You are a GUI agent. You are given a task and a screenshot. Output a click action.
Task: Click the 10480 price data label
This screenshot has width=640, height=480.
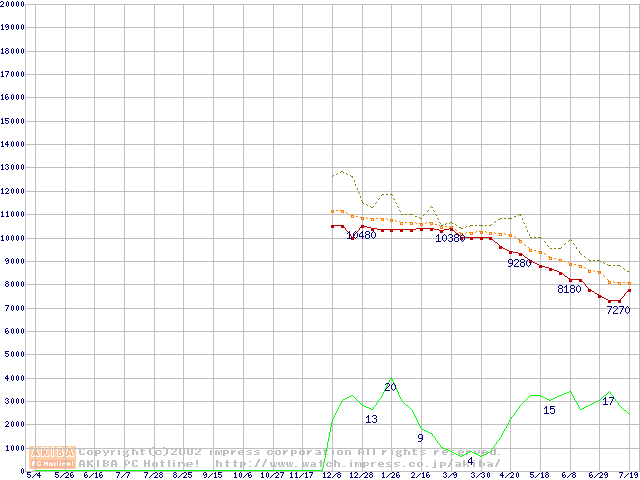pos(361,235)
